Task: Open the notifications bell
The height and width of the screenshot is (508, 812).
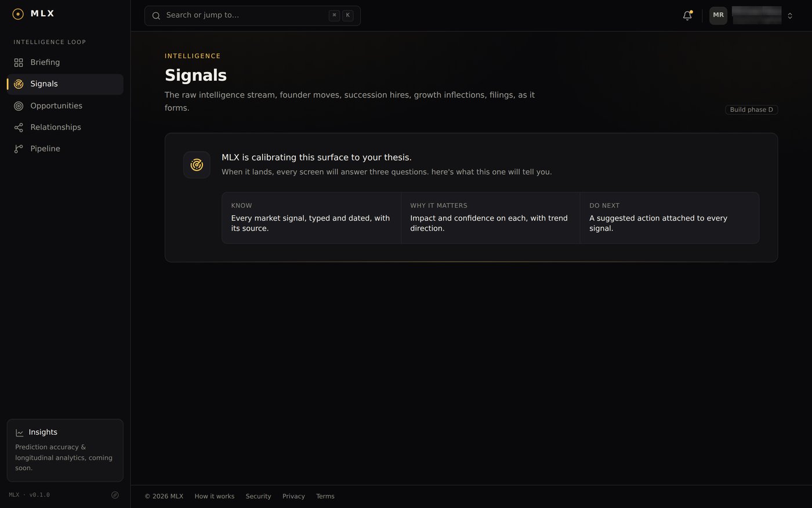Action: 687,16
